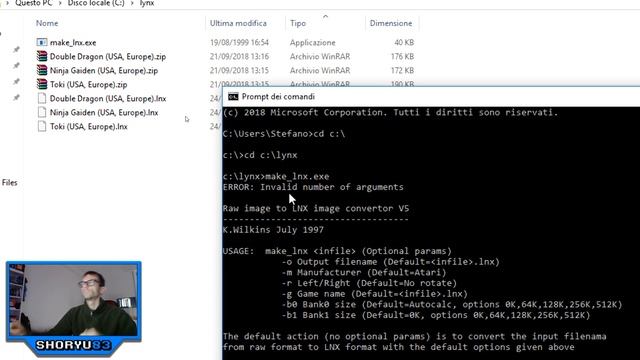Select Toki .lnx file icon
The width and height of the screenshot is (640, 360).
[x=42, y=126]
